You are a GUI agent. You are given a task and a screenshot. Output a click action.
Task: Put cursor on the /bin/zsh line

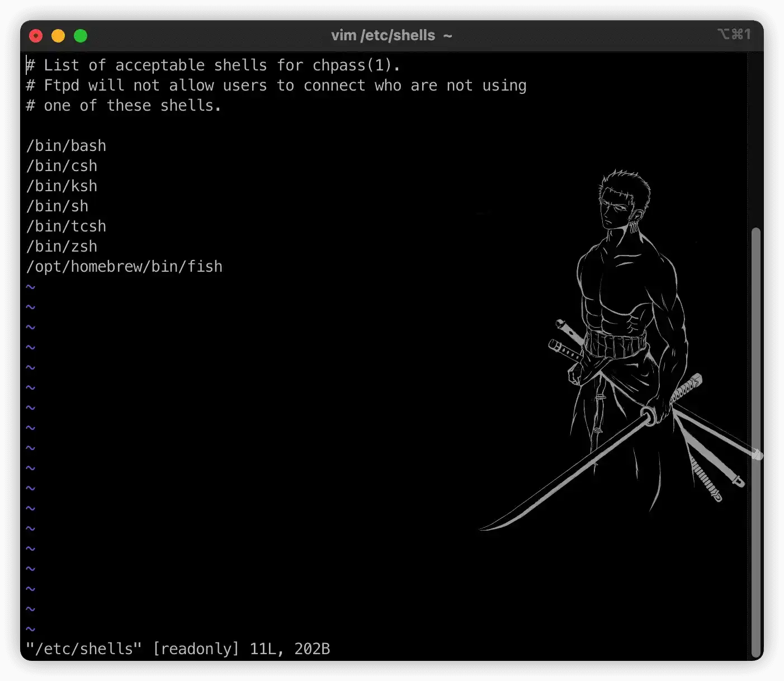62,247
